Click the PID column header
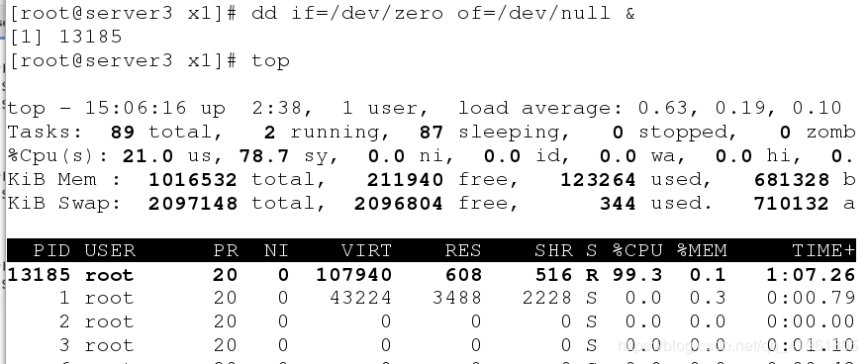The height and width of the screenshot is (364, 868). point(52,250)
